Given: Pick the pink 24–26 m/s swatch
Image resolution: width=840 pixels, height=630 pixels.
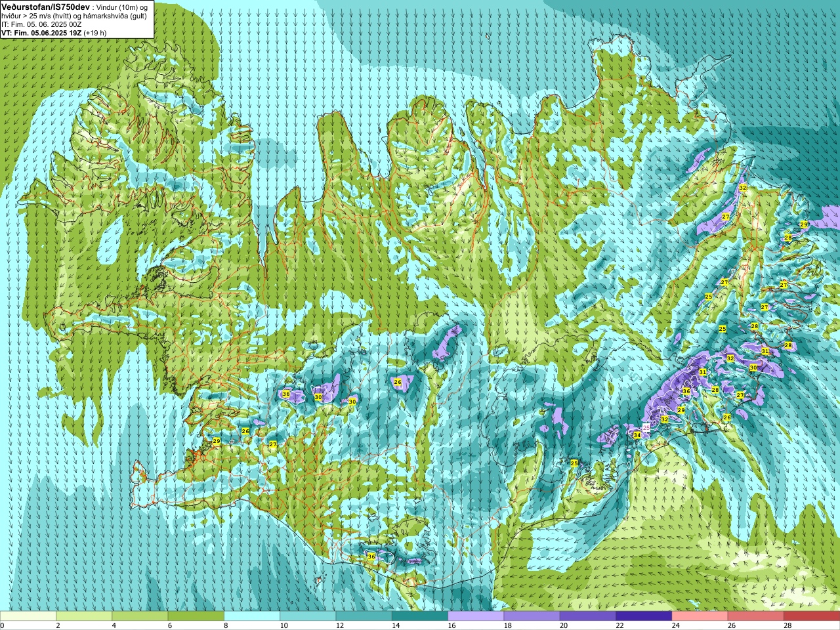Looking at the screenshot, I should click(700, 616).
